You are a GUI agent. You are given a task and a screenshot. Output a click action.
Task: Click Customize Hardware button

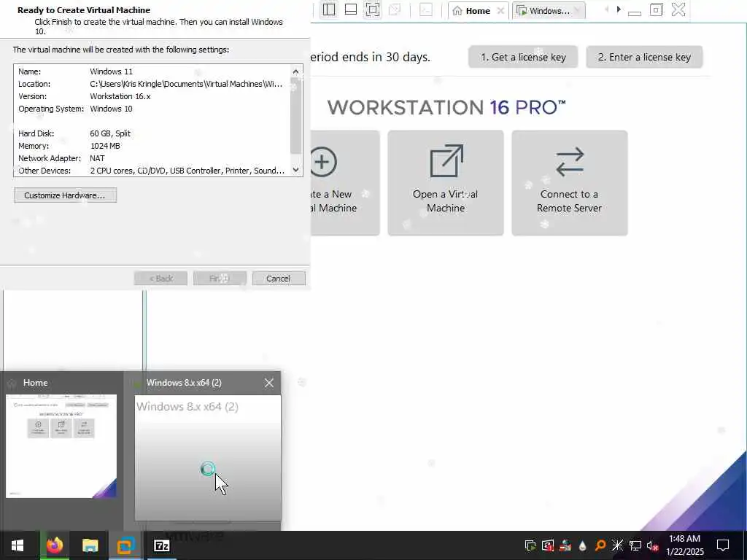(65, 195)
